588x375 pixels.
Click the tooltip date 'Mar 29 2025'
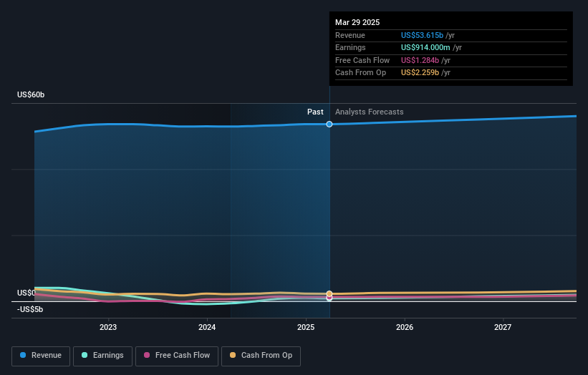click(x=357, y=22)
